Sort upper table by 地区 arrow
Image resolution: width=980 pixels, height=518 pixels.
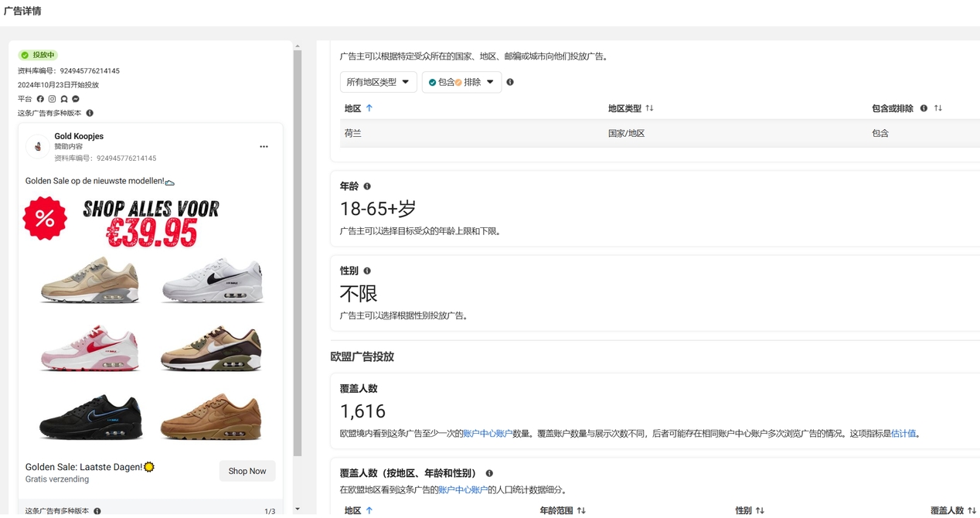pos(369,108)
